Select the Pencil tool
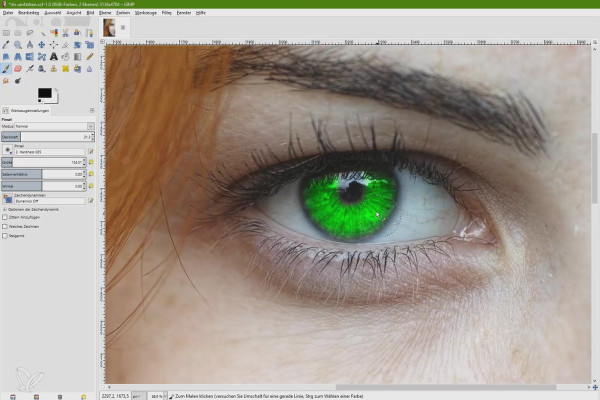Image resolution: width=600 pixels, height=400 pixels. 89,57
